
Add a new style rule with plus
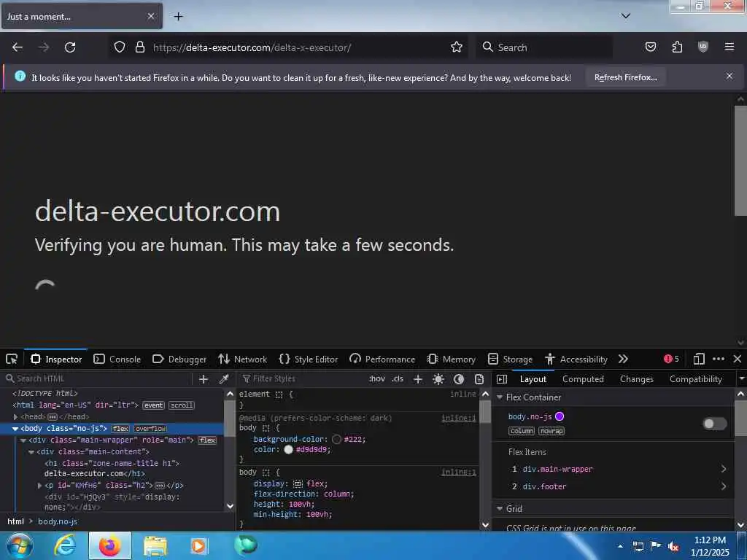(418, 379)
